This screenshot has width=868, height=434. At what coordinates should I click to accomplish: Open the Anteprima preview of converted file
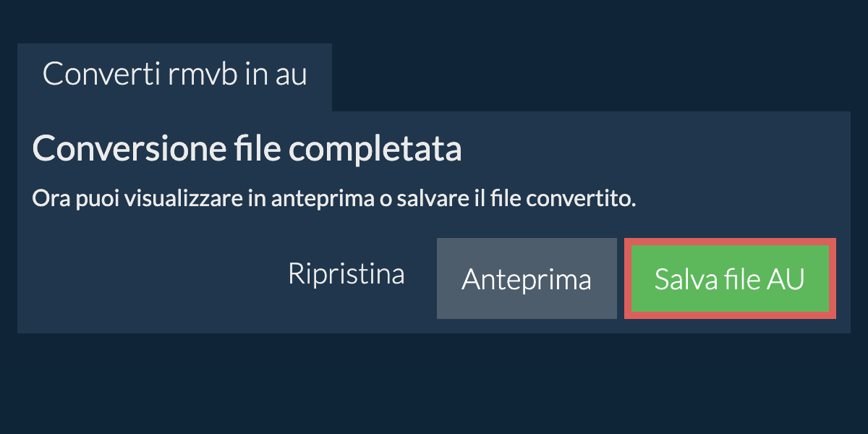click(x=526, y=279)
